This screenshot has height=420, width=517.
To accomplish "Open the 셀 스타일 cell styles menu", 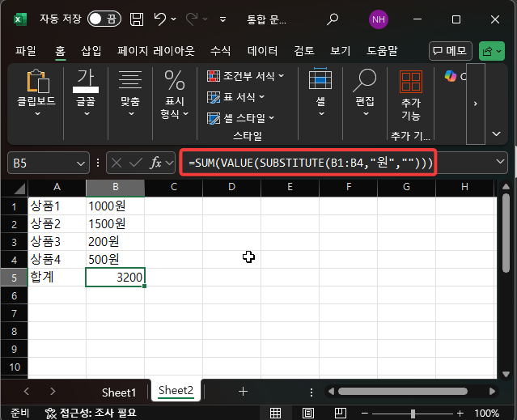I will point(240,118).
